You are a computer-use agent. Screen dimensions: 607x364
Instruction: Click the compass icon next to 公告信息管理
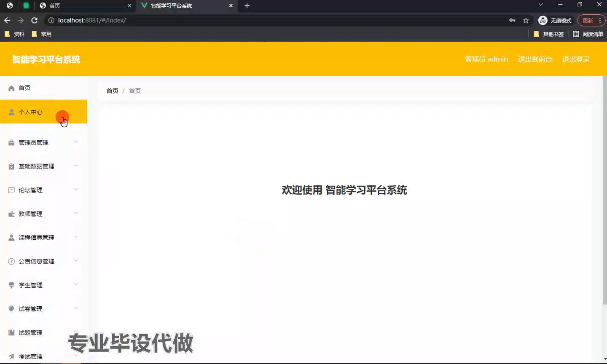[11, 262]
